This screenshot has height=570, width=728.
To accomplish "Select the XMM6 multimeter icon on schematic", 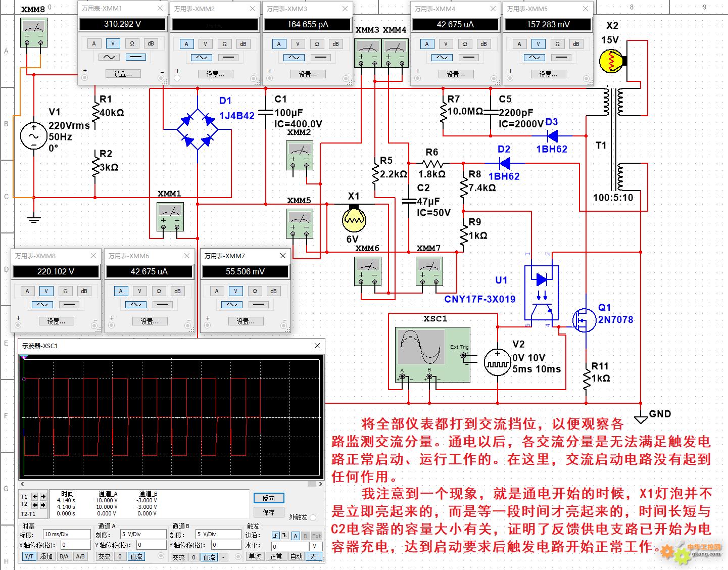I will pos(368,271).
